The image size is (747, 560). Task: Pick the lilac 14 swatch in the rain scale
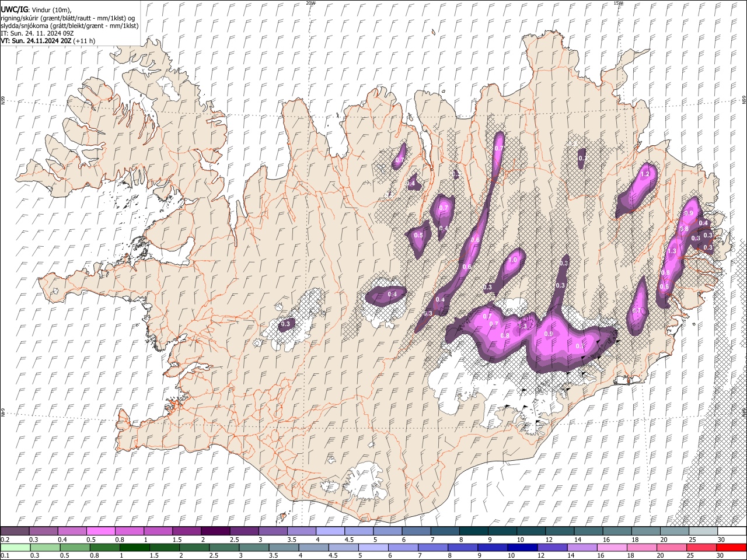[x=582, y=547]
